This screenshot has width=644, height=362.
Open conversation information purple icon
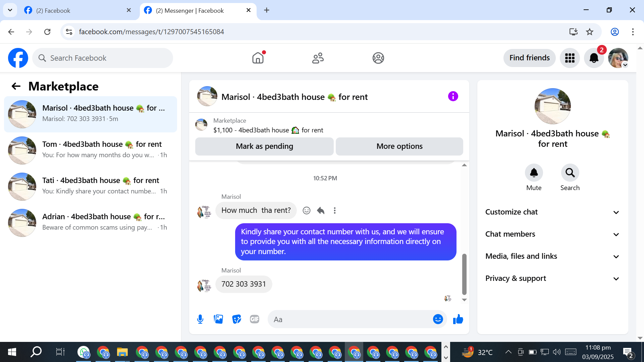click(453, 97)
